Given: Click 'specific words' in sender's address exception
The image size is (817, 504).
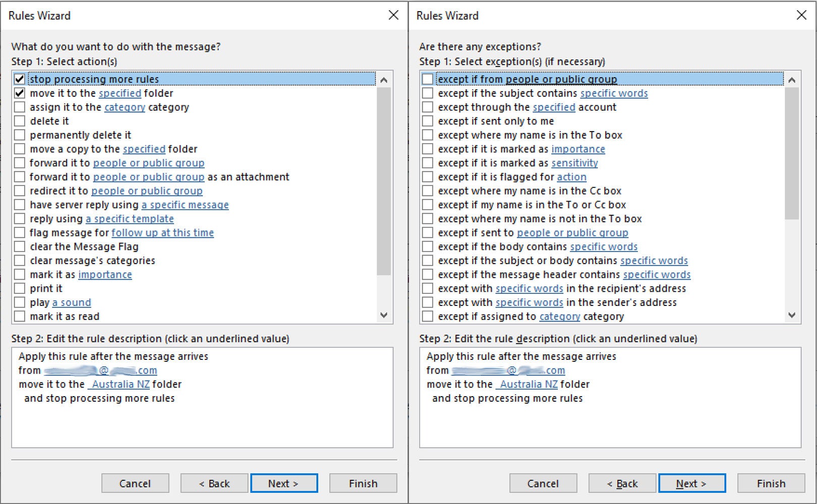Looking at the screenshot, I should pos(530,302).
